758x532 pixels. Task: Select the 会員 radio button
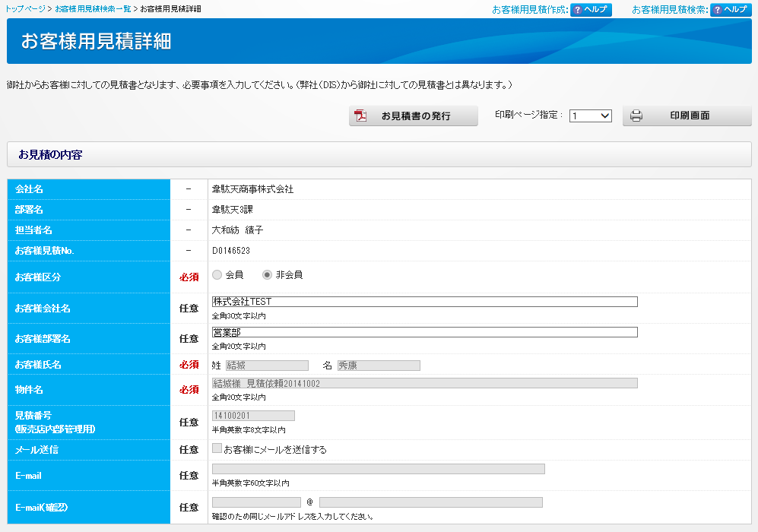pyautogui.click(x=217, y=275)
